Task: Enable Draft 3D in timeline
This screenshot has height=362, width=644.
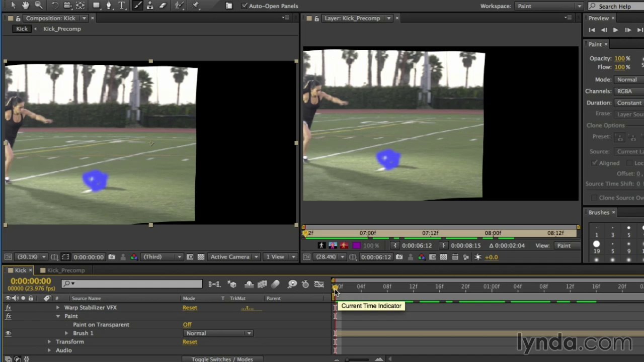Action: point(232,285)
